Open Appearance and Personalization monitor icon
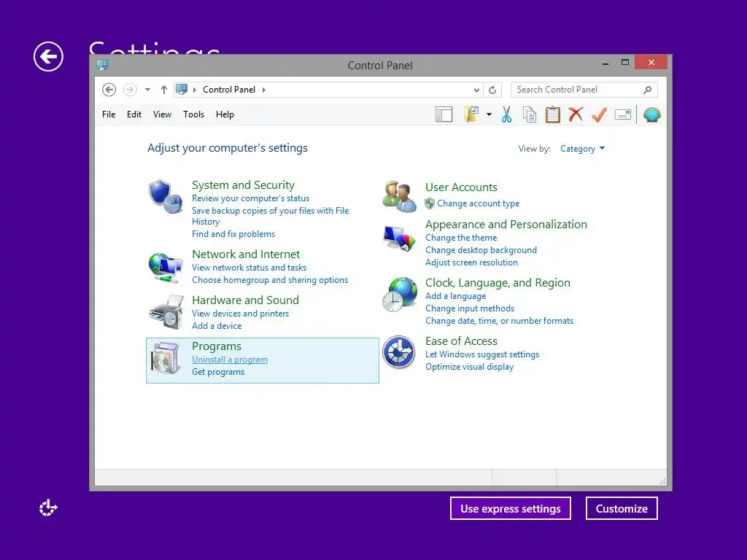 click(x=399, y=238)
